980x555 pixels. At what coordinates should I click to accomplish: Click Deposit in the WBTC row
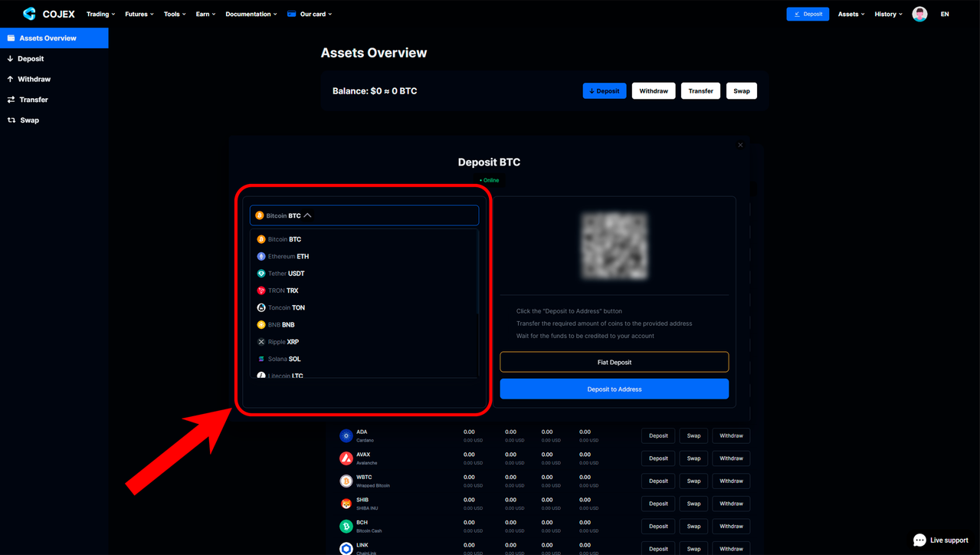[x=658, y=481]
